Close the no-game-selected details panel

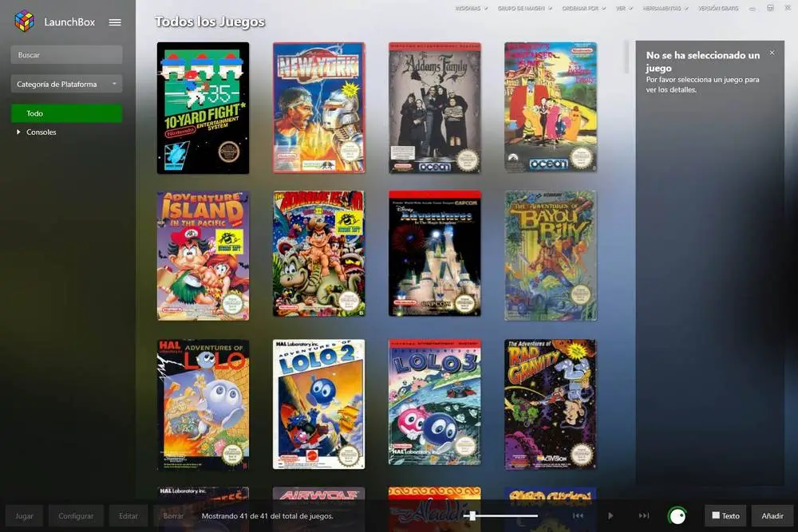[772, 53]
